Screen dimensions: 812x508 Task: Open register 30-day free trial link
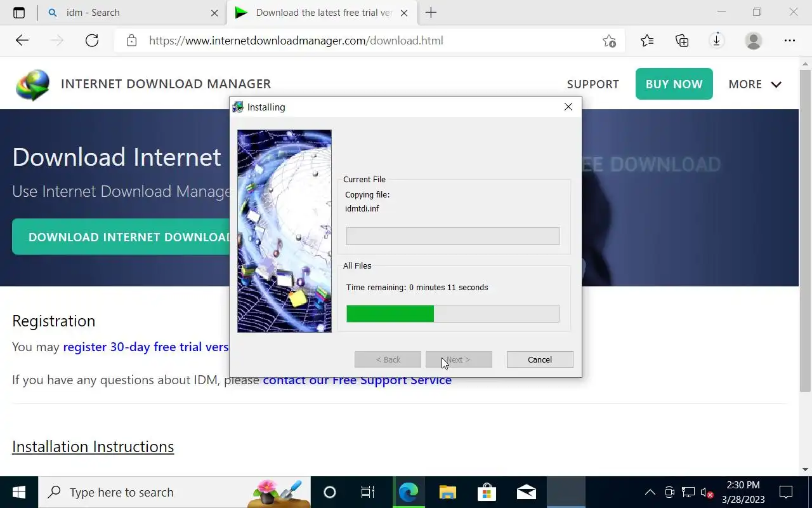tap(146, 347)
